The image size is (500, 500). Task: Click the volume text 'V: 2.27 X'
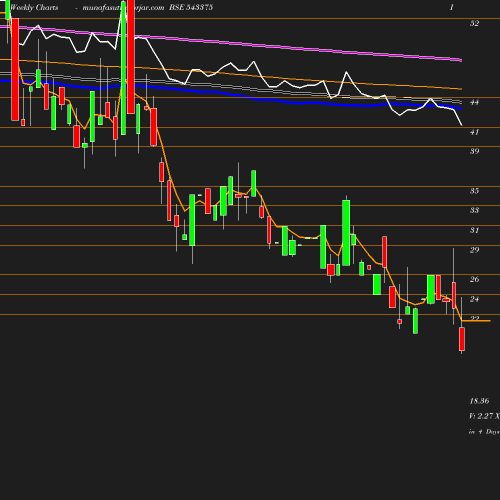pyautogui.click(x=484, y=416)
